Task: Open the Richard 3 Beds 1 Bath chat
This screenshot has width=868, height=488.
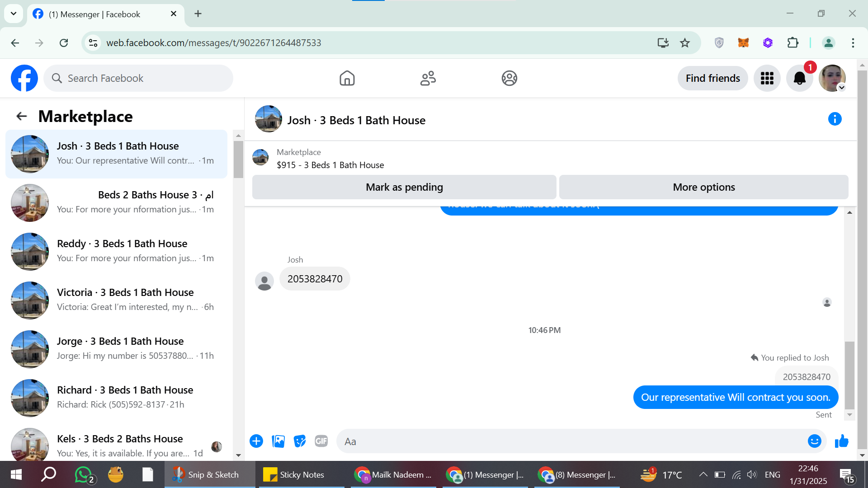Action: pos(116,398)
